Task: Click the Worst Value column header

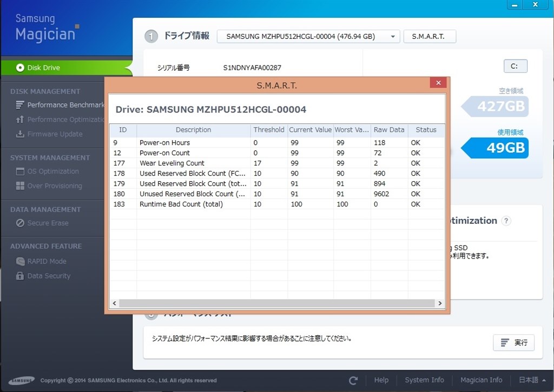Action: coord(352,130)
